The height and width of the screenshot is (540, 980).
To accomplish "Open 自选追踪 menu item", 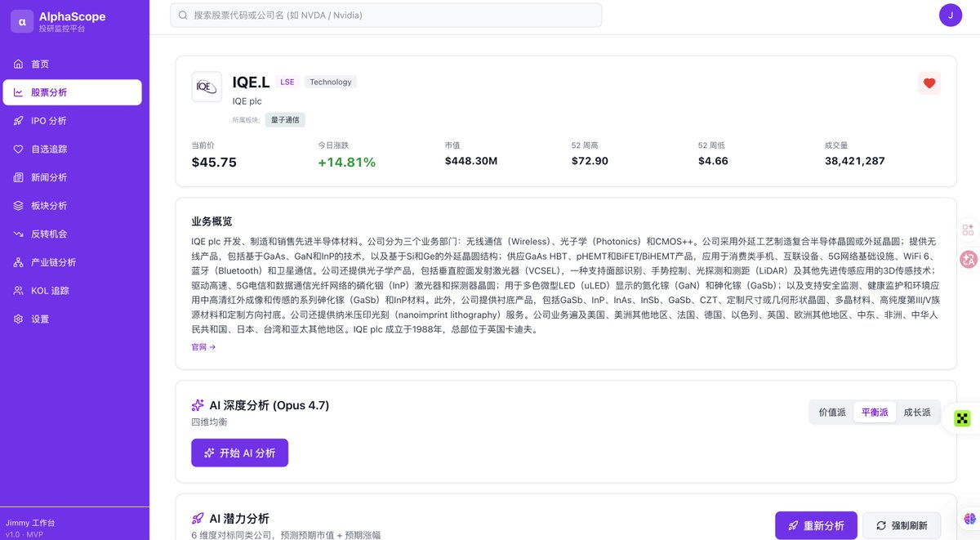I will (72, 150).
